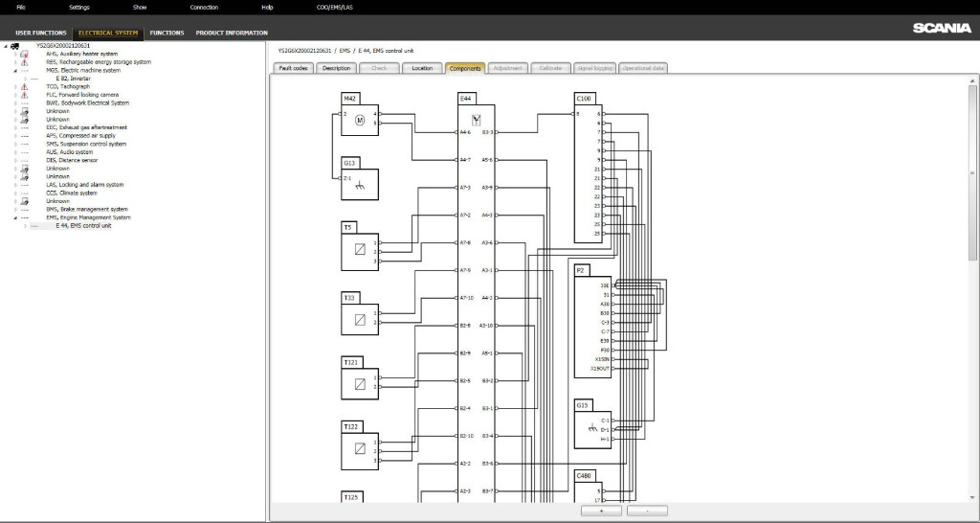The height and width of the screenshot is (523, 980).
Task: Open the File menu
Action: point(21,8)
